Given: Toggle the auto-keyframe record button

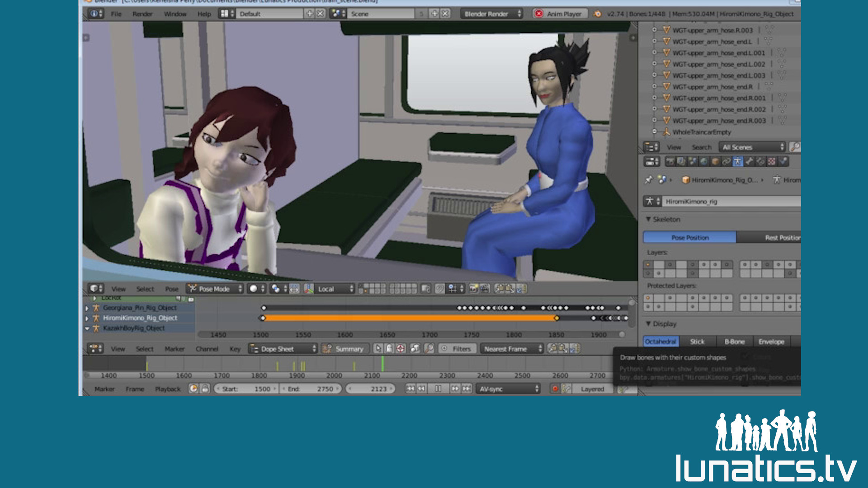Looking at the screenshot, I should point(555,389).
